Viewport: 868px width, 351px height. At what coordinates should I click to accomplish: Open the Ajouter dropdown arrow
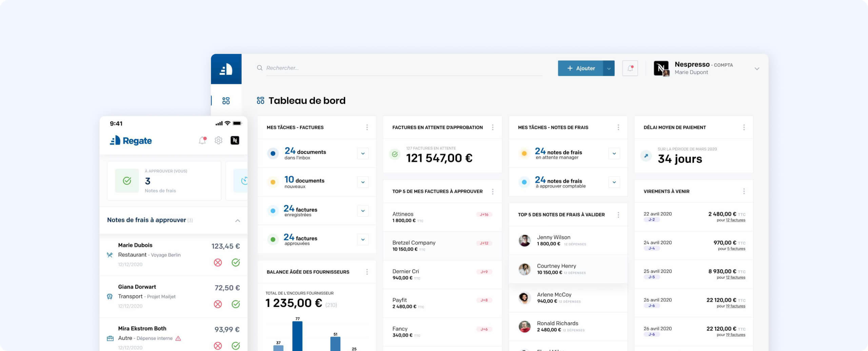click(x=609, y=68)
